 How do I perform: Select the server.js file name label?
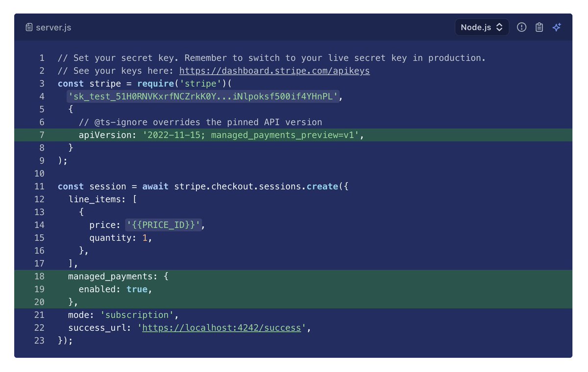[x=53, y=27]
